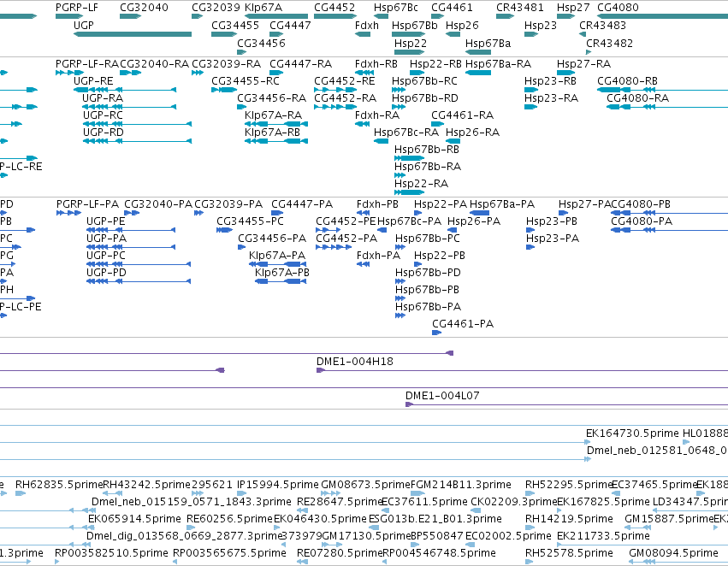728x566 pixels.
Task: Click the CR43481 gene label
Action: point(519,8)
